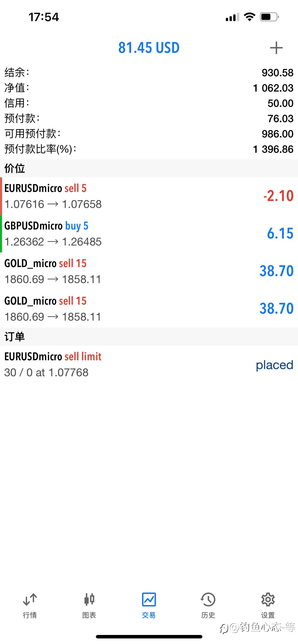Tap the 81.45 USD profit header
The image size is (298, 644).
(x=149, y=48)
